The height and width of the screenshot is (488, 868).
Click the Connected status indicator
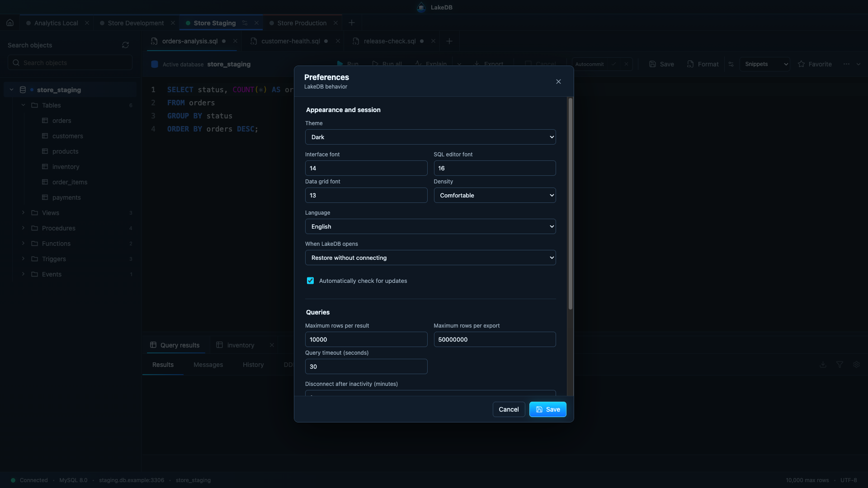tap(29, 480)
